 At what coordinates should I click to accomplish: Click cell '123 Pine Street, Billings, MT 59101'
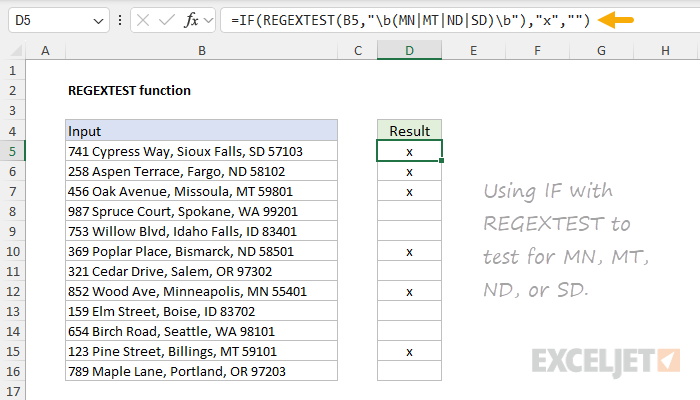click(x=201, y=351)
